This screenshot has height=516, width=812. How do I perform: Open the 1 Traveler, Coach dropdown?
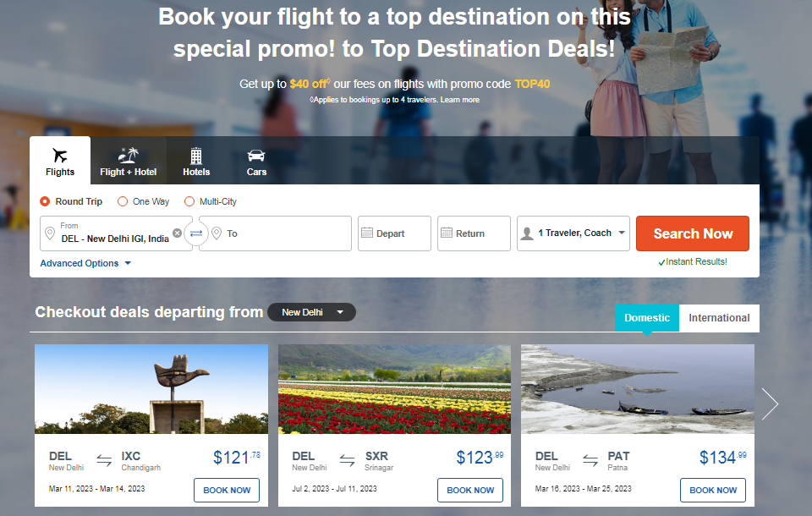point(573,233)
